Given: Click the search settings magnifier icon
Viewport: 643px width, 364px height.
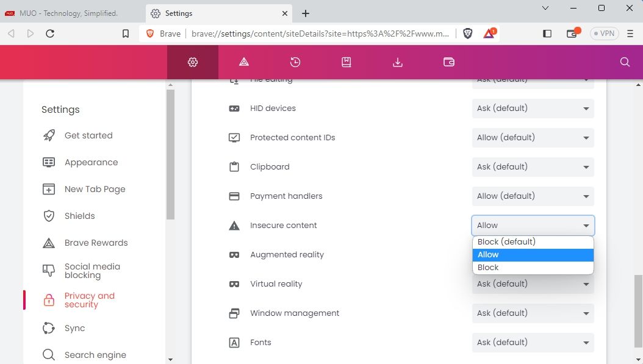Looking at the screenshot, I should tap(625, 62).
